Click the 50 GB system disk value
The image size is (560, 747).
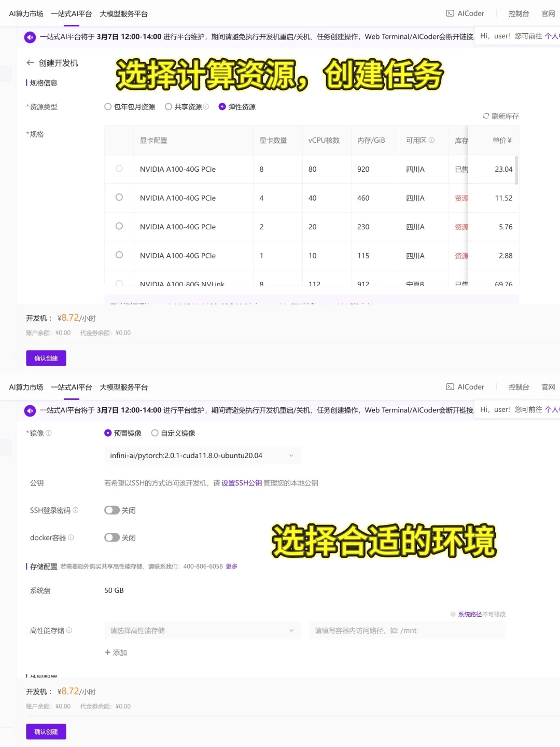click(114, 590)
